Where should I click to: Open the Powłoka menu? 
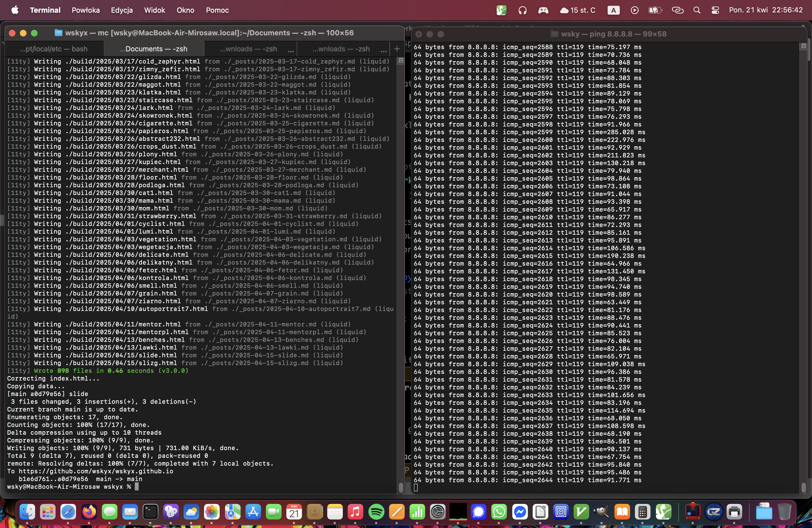[86, 10]
